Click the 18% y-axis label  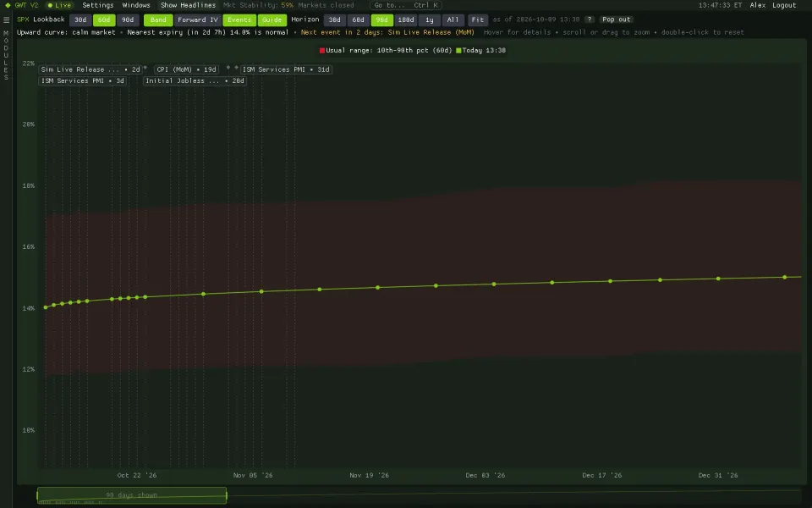pyautogui.click(x=29, y=185)
